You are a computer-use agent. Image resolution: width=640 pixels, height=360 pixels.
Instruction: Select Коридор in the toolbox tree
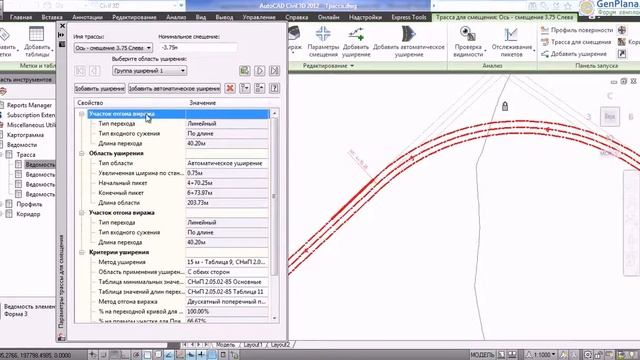[x=28, y=214]
